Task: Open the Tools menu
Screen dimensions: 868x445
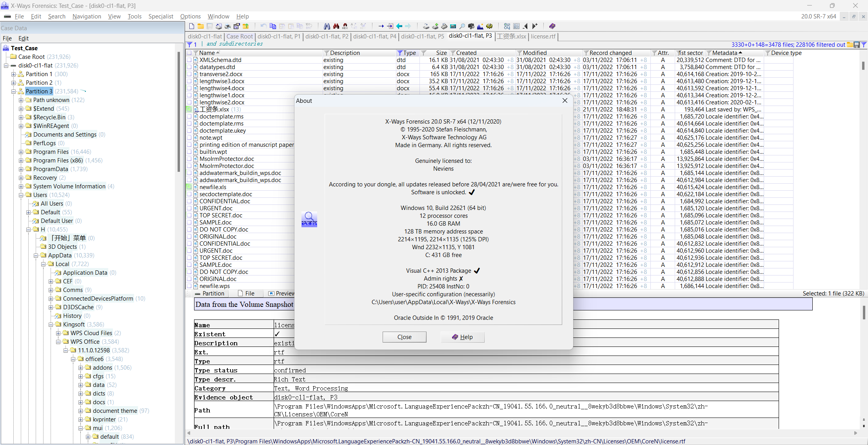Action: pyautogui.click(x=134, y=16)
